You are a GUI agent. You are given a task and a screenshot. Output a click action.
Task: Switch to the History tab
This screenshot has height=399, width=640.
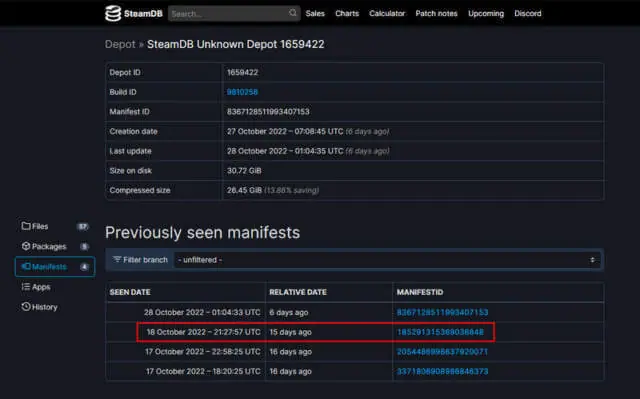pos(55,307)
